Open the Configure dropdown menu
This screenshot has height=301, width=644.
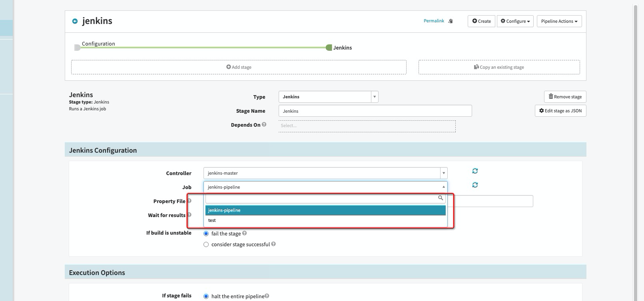pyautogui.click(x=515, y=21)
